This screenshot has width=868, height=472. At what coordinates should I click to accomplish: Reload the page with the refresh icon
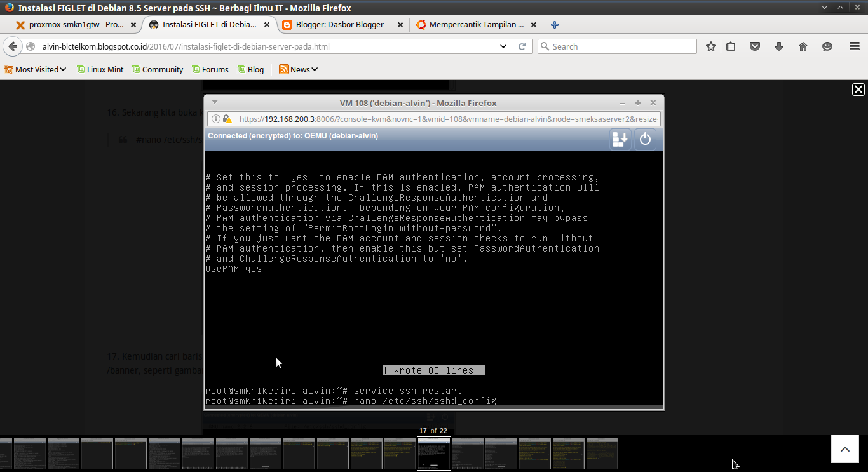tap(522, 46)
